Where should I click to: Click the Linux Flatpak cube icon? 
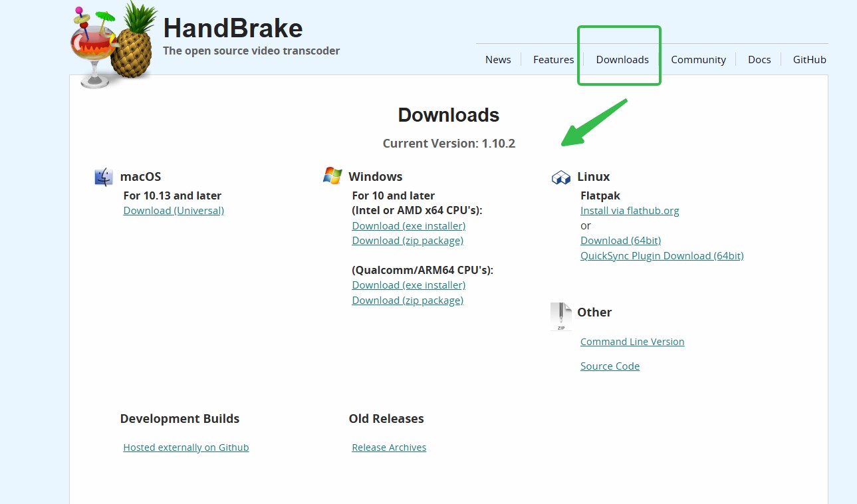(x=561, y=178)
